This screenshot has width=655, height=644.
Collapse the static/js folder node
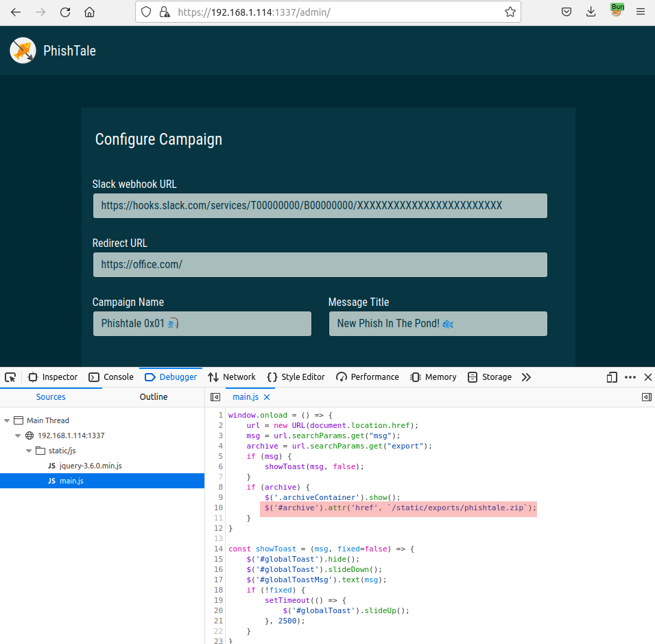coord(28,451)
